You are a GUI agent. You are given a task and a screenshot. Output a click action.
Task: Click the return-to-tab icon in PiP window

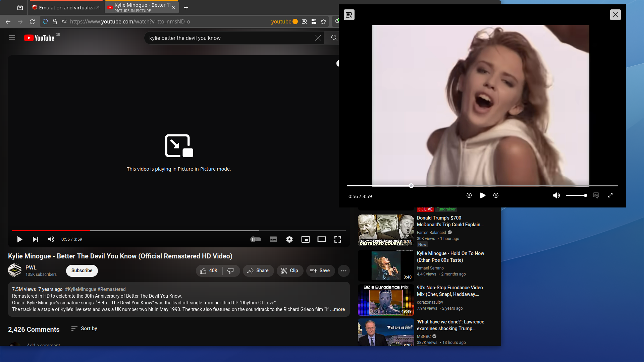(349, 15)
